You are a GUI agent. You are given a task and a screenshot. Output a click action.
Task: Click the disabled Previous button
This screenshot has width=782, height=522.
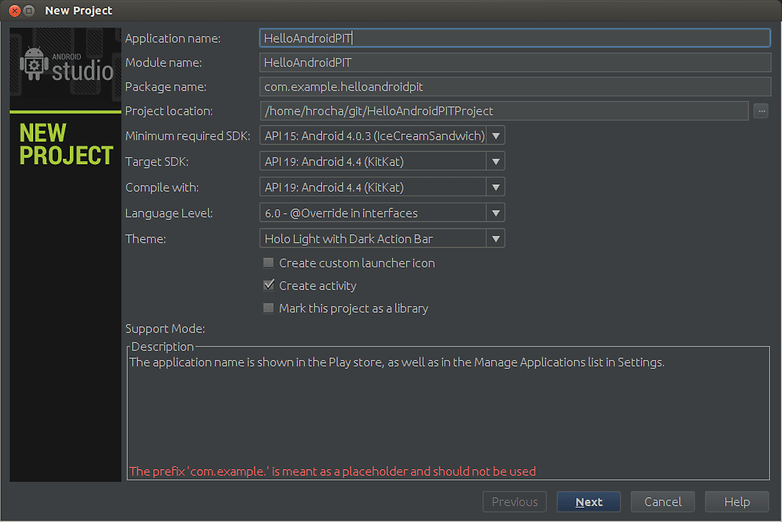pos(515,502)
